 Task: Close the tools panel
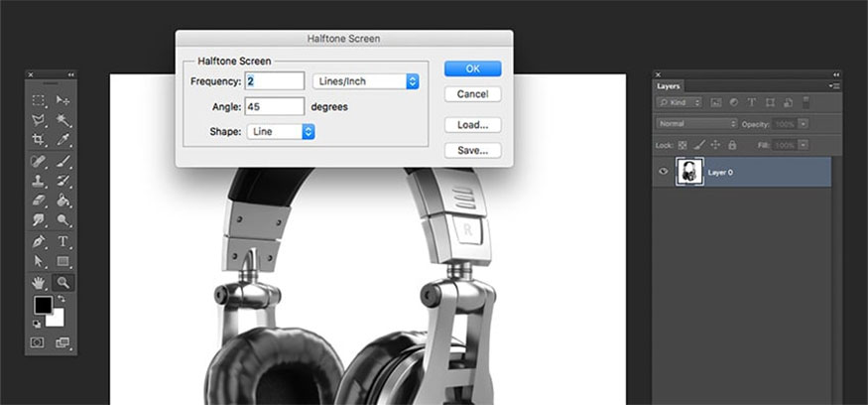31,74
